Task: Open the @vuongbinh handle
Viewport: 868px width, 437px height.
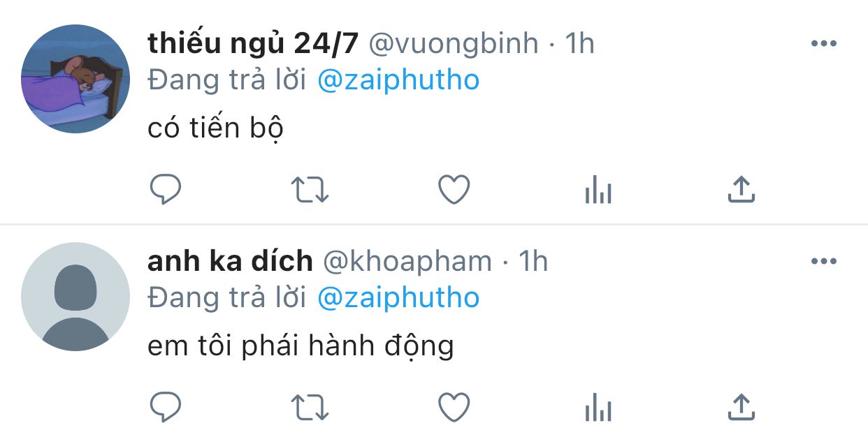Action: 453,44
